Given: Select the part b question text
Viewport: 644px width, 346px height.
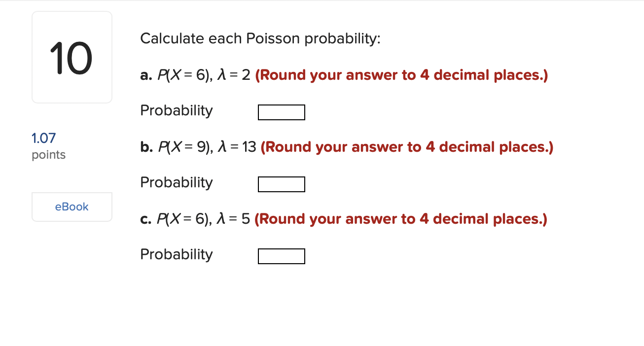Looking at the screenshot, I should pos(197,147).
